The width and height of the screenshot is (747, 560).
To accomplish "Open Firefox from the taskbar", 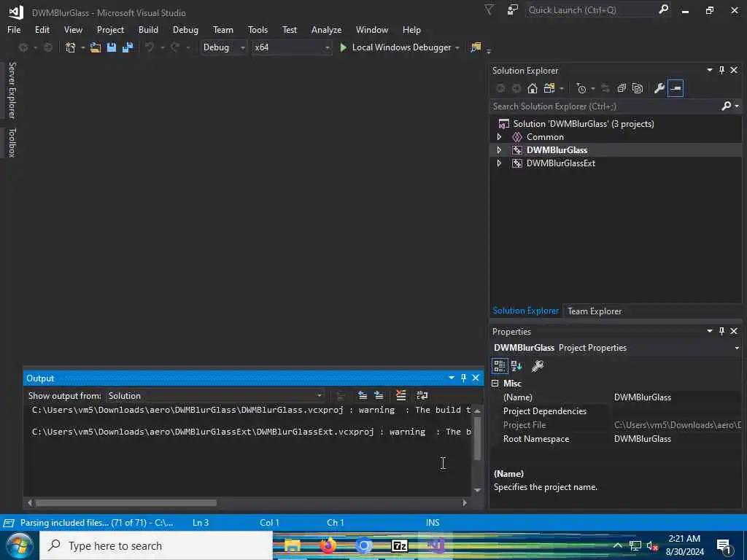I will (x=328, y=545).
